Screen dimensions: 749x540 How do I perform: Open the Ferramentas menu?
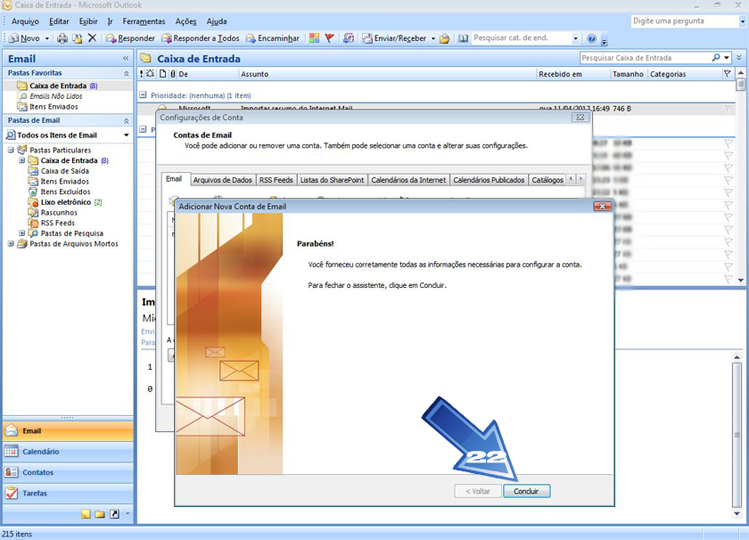point(144,22)
